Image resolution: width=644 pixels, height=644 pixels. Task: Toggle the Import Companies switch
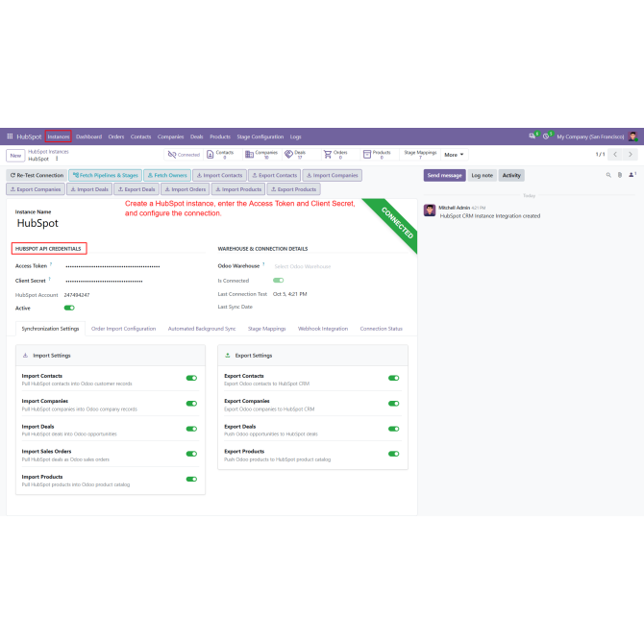[191, 404]
